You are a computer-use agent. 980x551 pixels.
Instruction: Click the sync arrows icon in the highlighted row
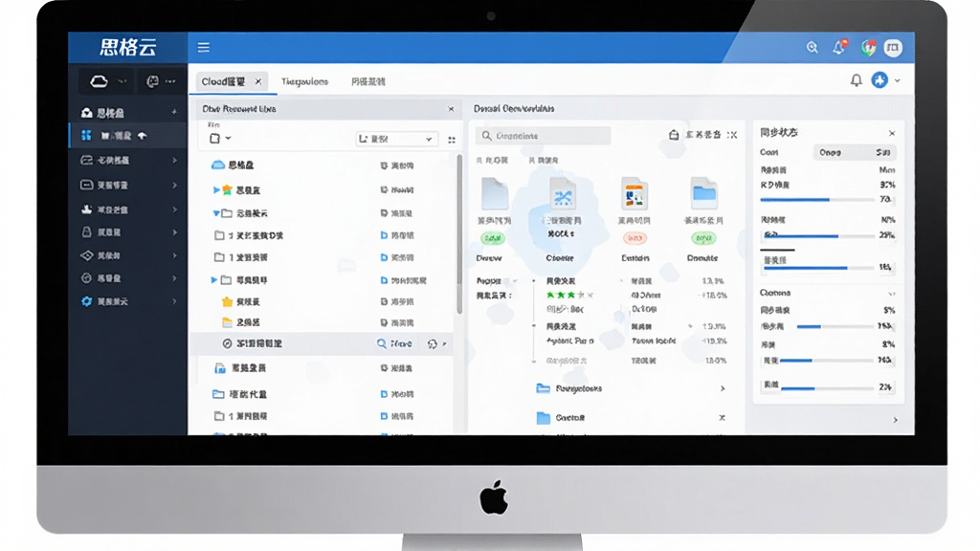point(432,343)
